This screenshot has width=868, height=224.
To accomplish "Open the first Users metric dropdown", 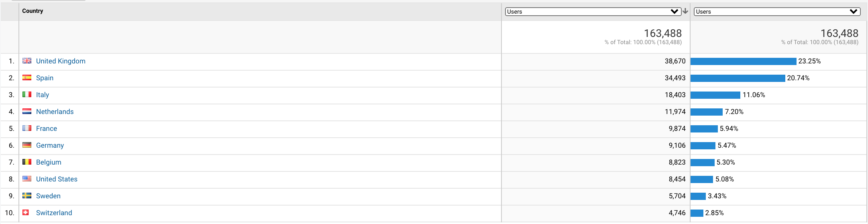I will [x=593, y=12].
